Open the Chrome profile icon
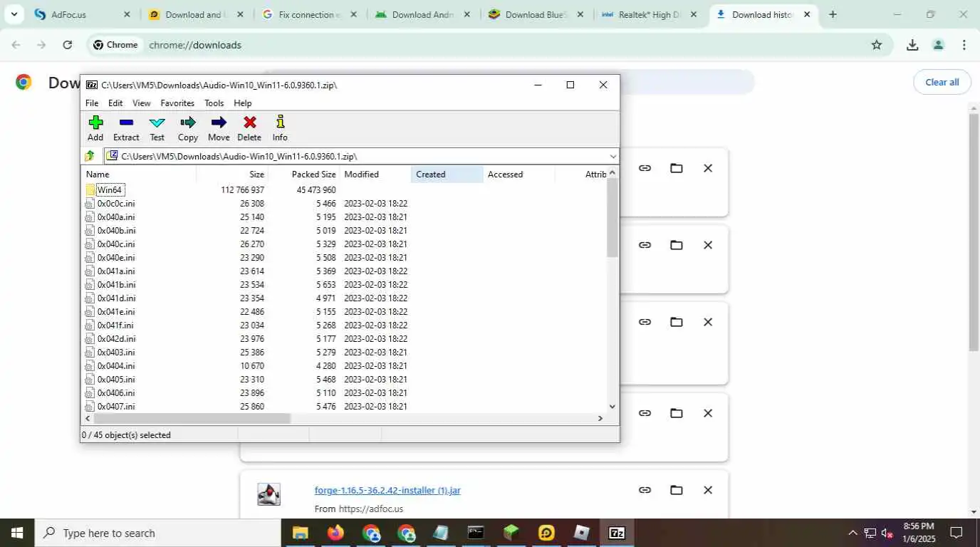980x547 pixels. [x=939, y=45]
